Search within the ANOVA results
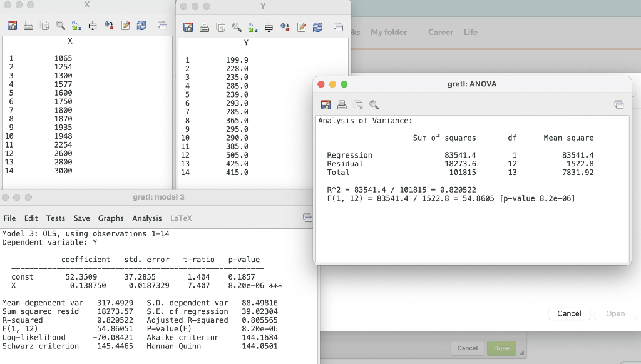Image resolution: width=641 pixels, height=364 pixels. (x=374, y=104)
